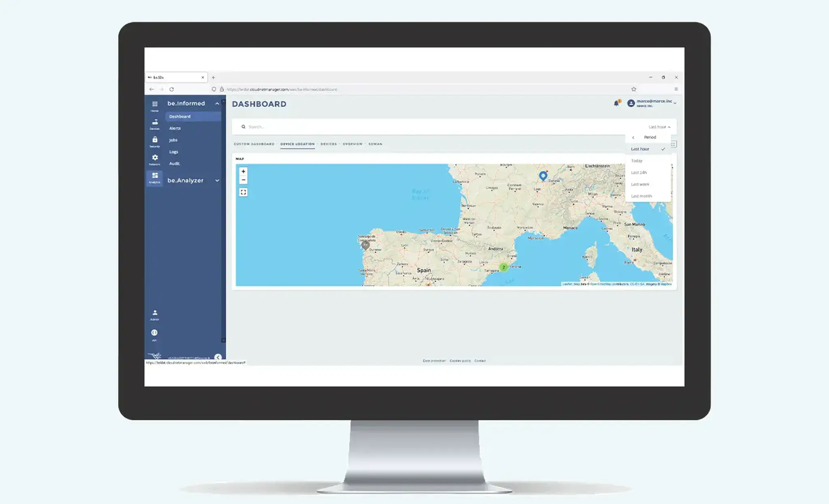Click the Leaflet attribution link on map
The width and height of the screenshot is (829, 504).
click(x=567, y=284)
